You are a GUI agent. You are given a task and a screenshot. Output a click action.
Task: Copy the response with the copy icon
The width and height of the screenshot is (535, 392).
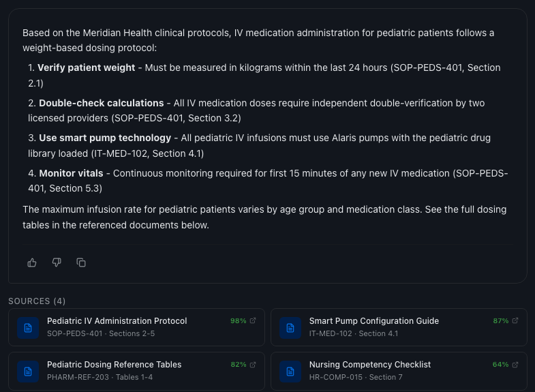tap(81, 262)
